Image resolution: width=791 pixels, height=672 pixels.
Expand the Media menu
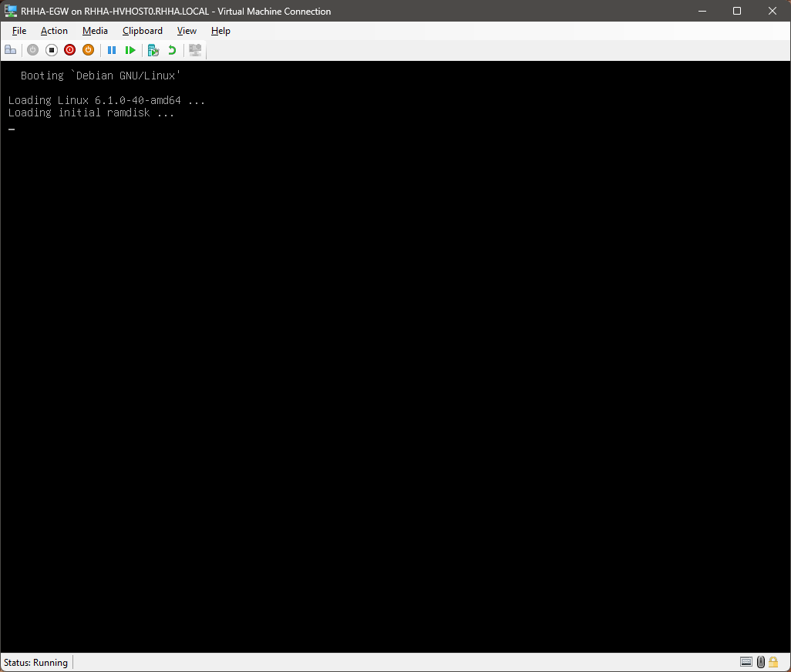pyautogui.click(x=95, y=31)
